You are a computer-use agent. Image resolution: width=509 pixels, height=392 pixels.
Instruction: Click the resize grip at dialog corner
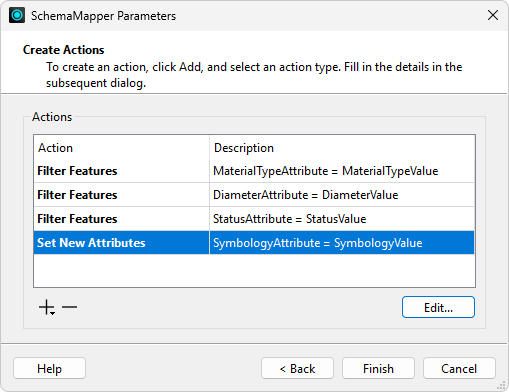(501, 385)
